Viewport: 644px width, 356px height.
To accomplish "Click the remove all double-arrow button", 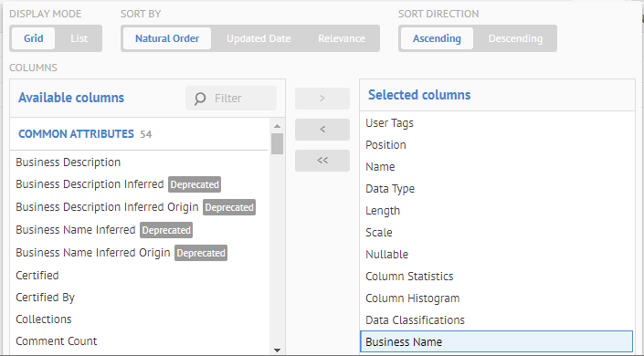I will [x=322, y=161].
